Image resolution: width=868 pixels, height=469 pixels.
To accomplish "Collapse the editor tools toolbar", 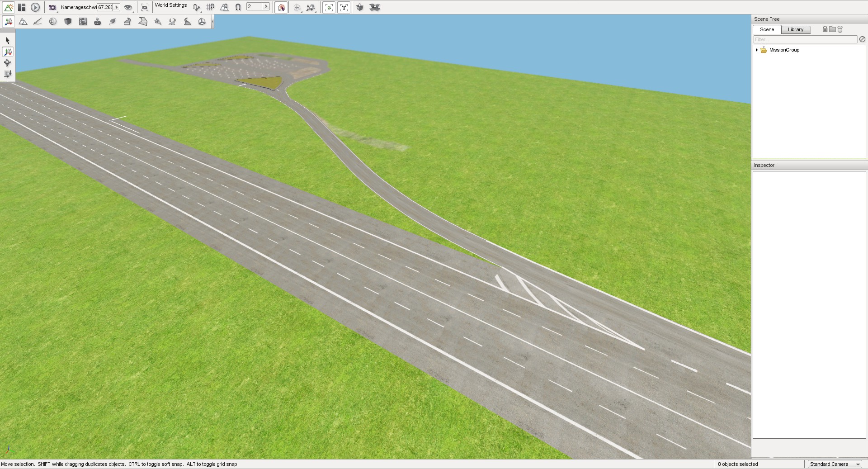I will click(212, 22).
